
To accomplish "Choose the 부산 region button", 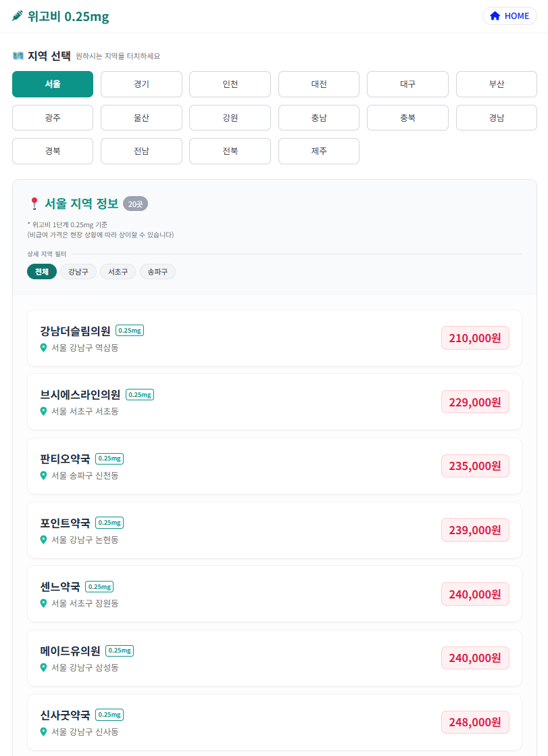I will [497, 85].
